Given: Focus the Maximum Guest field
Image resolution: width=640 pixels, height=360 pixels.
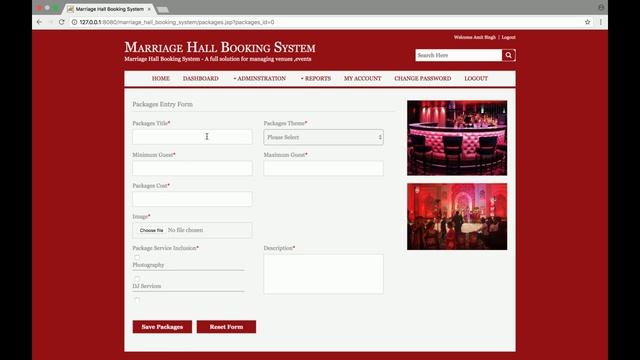Looking at the screenshot, I should (323, 168).
